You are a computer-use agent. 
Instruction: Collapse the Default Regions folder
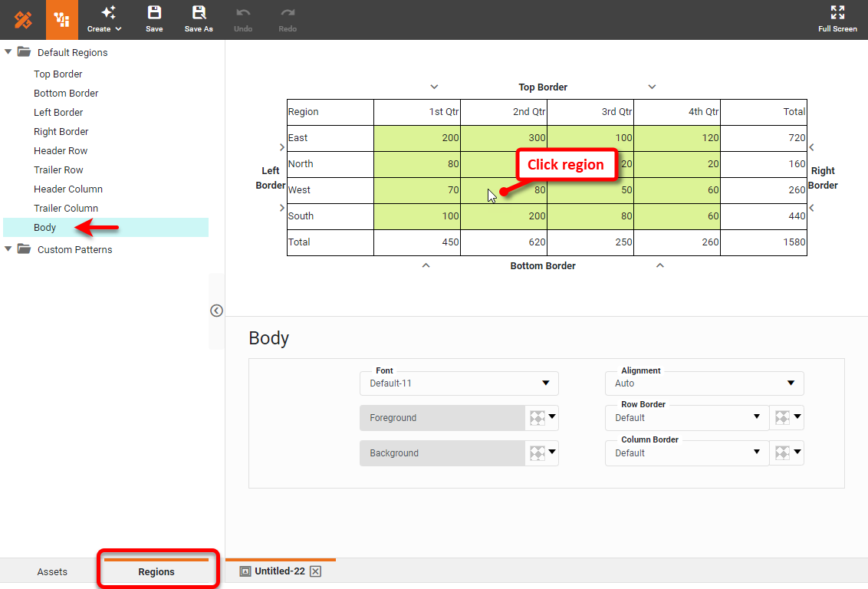8,51
